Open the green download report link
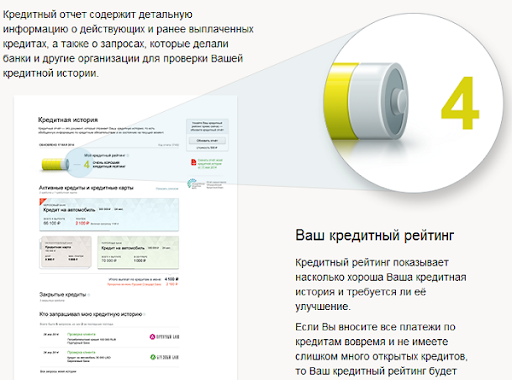Screen dimensions: 512x380 coord(210,164)
